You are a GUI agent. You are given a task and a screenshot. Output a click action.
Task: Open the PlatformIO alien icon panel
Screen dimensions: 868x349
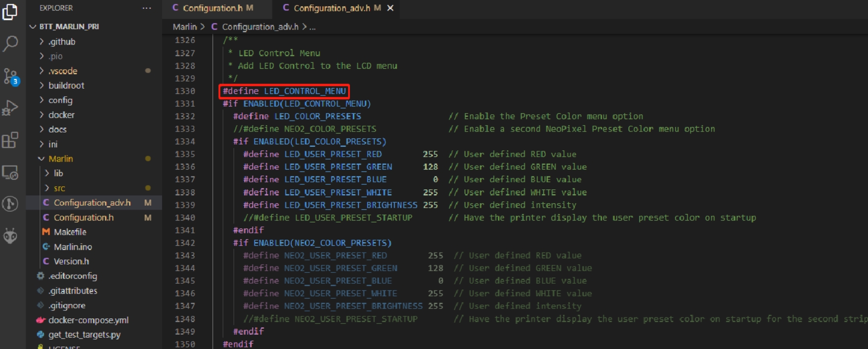click(10, 236)
